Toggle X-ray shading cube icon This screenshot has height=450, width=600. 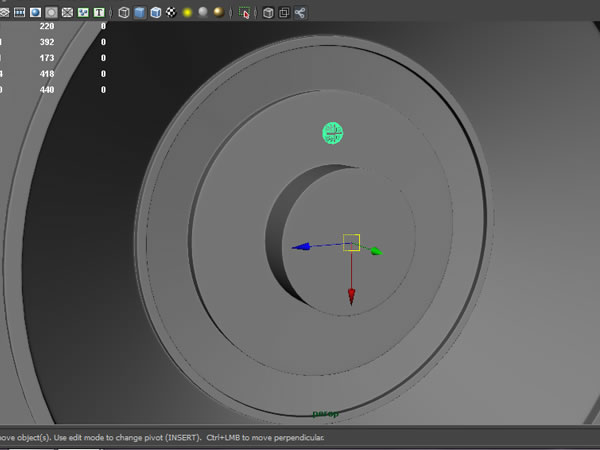[x=268, y=13]
